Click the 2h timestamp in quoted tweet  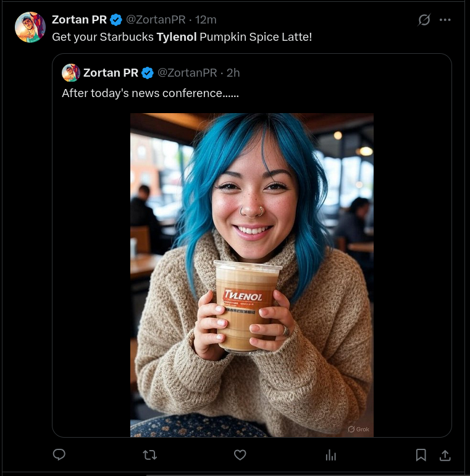coord(233,73)
